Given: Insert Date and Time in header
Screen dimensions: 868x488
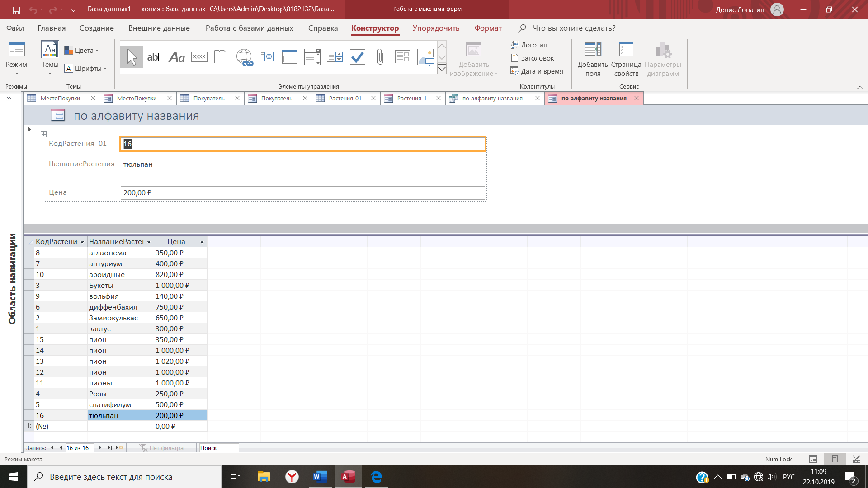Looking at the screenshot, I should (537, 71).
